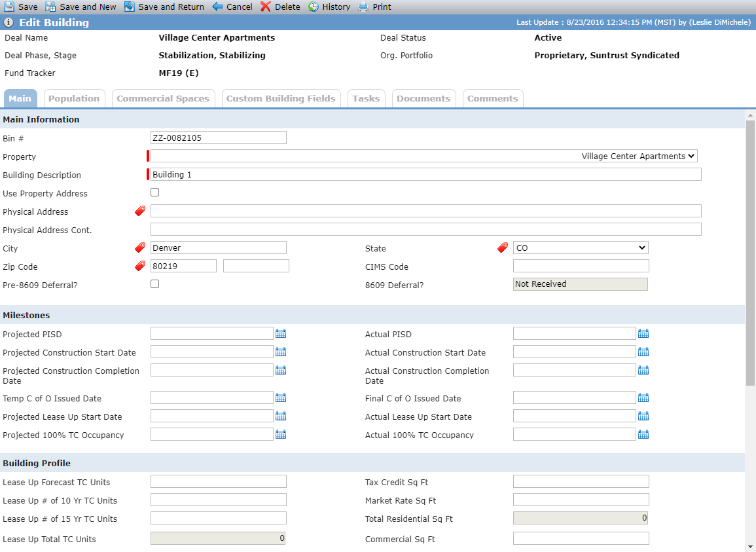Open calendar for Projected Construction Start Date
This screenshot has width=756, height=552.
coord(281,352)
